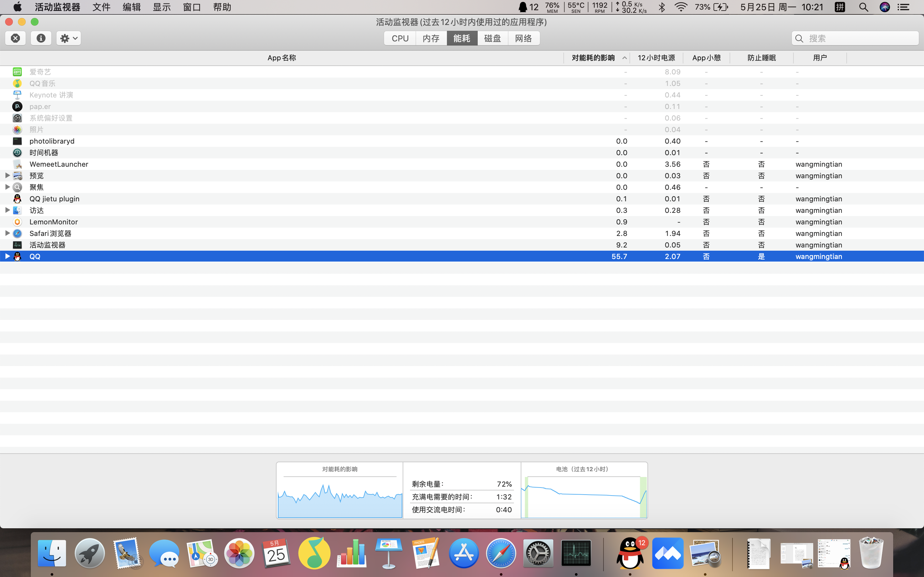Open the gear actions dropdown menu
Image resolution: width=924 pixels, height=577 pixels.
coord(69,38)
